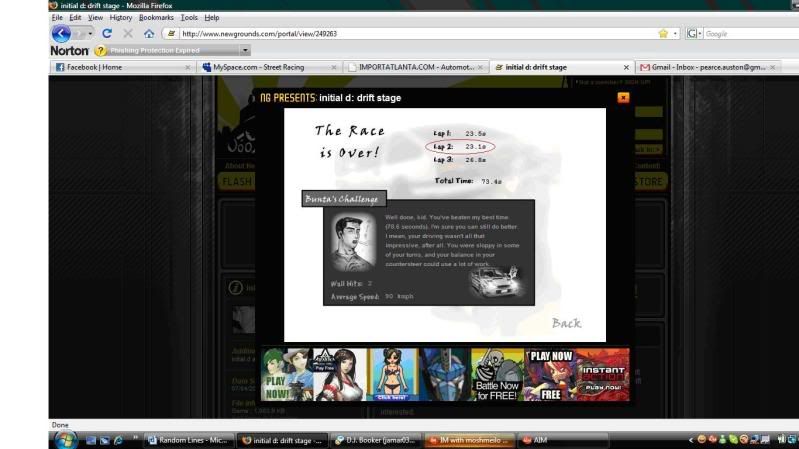Go back using Firefox back arrow
Image resolution: width=799 pixels, height=449 pixels.
61,34
